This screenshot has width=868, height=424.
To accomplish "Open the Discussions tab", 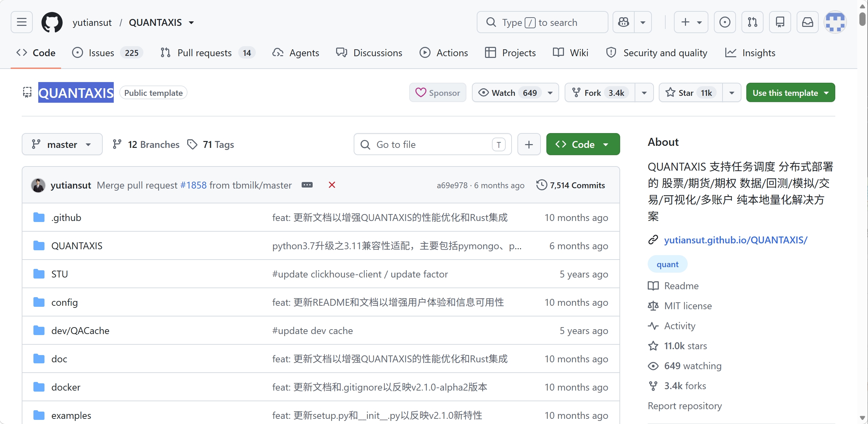I will (369, 53).
